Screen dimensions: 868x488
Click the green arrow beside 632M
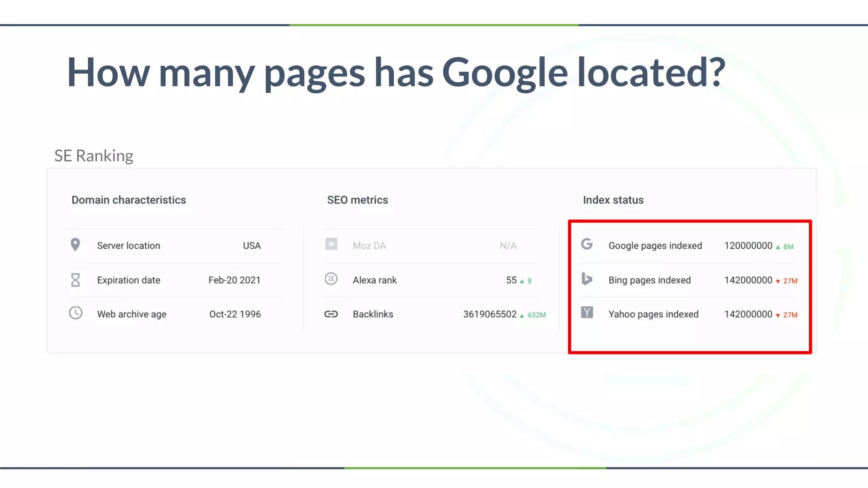point(522,316)
